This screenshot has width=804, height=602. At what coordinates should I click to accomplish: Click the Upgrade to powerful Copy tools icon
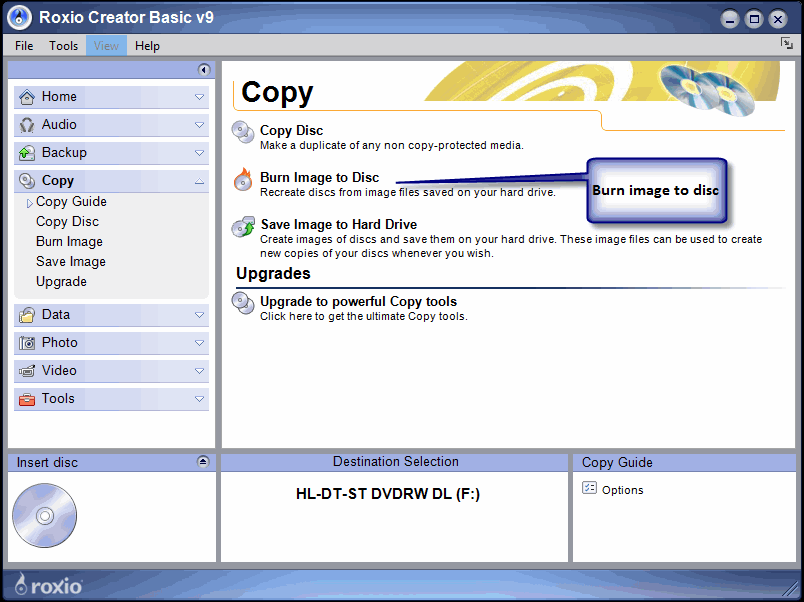(243, 303)
